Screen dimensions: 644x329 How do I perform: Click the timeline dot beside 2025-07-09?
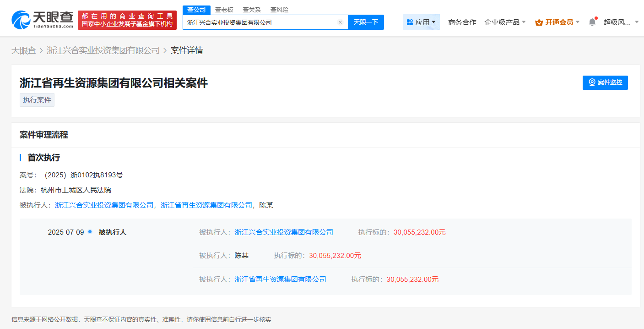pos(90,232)
